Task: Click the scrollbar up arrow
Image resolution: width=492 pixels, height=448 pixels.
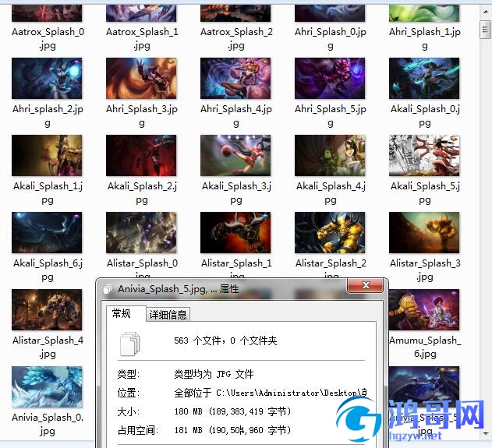Action: coord(486,11)
